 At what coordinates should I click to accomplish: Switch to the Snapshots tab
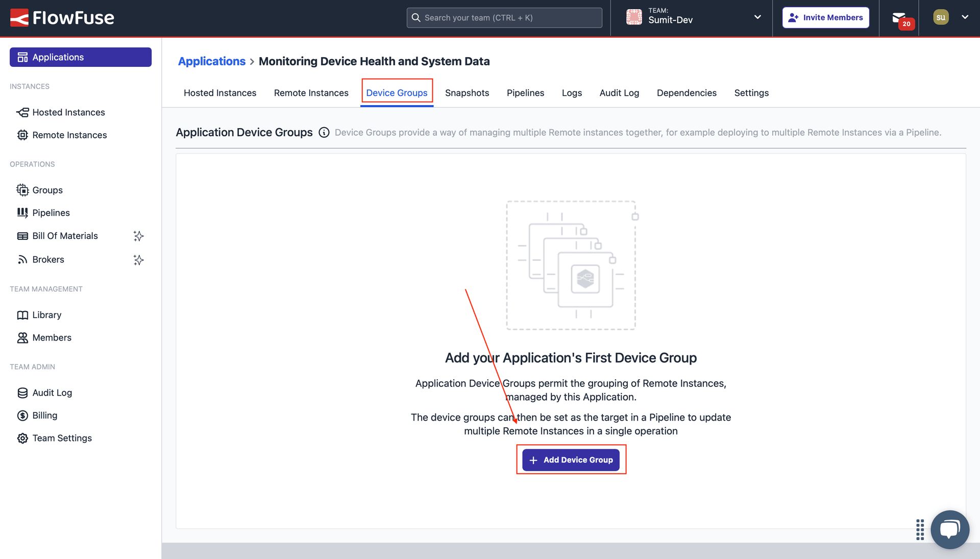[x=467, y=92]
